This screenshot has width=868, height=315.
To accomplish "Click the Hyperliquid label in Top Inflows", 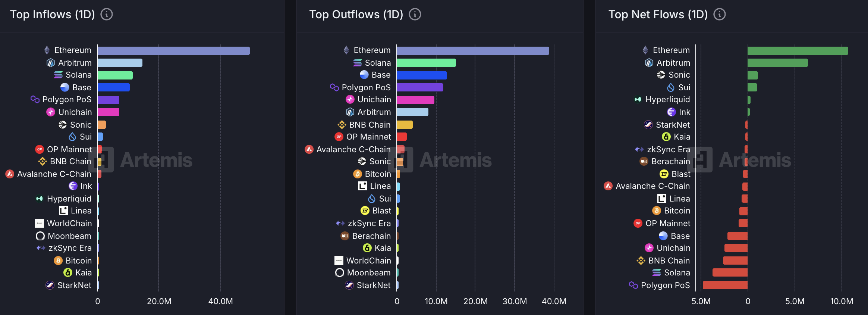I will point(69,199).
